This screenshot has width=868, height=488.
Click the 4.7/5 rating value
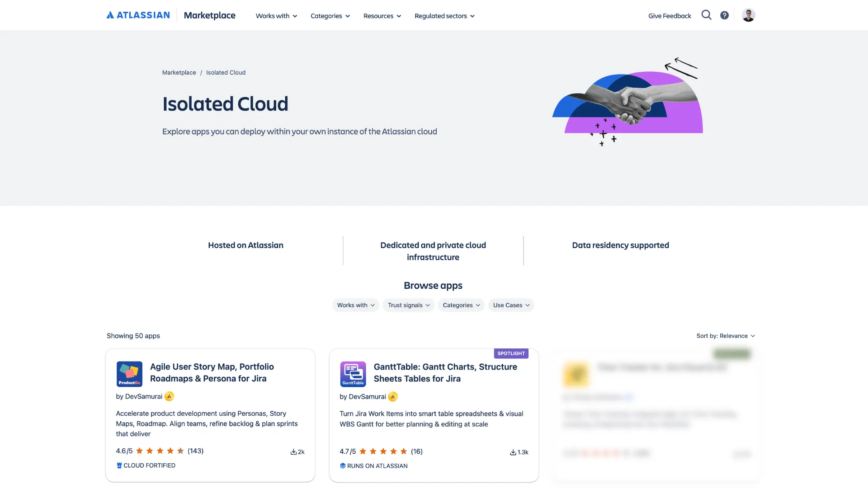tap(348, 451)
